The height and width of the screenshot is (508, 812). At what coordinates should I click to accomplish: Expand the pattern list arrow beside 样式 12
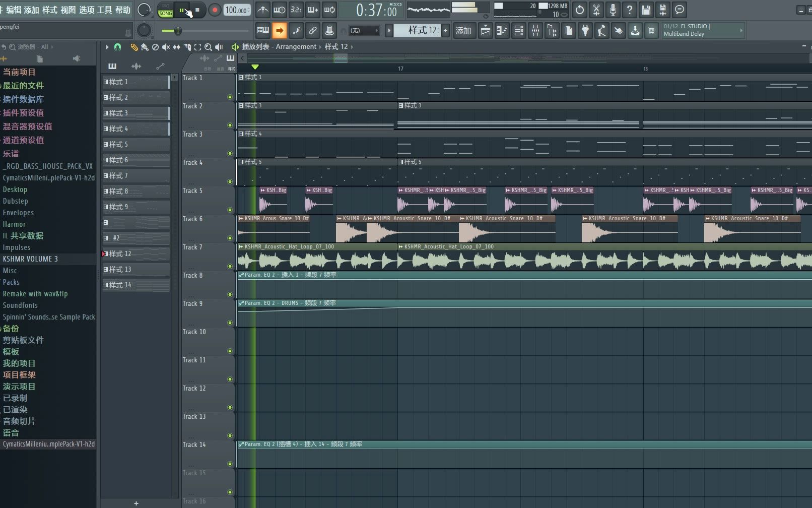coord(389,31)
